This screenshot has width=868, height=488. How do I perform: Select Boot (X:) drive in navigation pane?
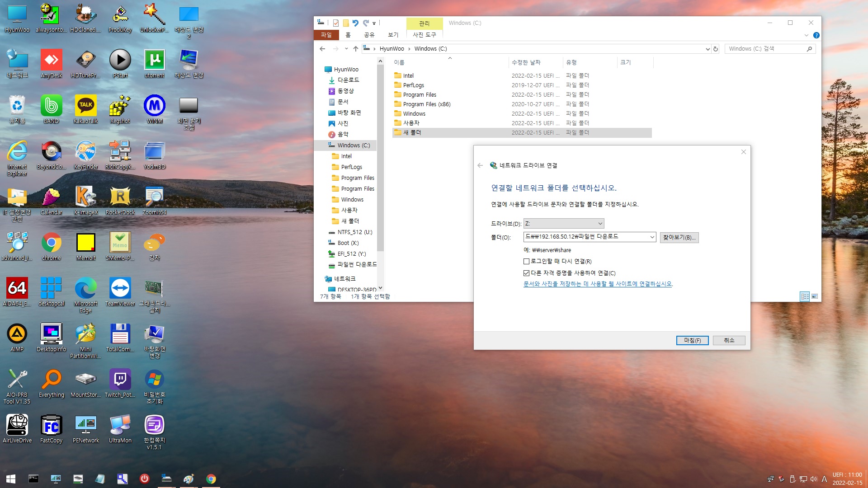point(348,243)
